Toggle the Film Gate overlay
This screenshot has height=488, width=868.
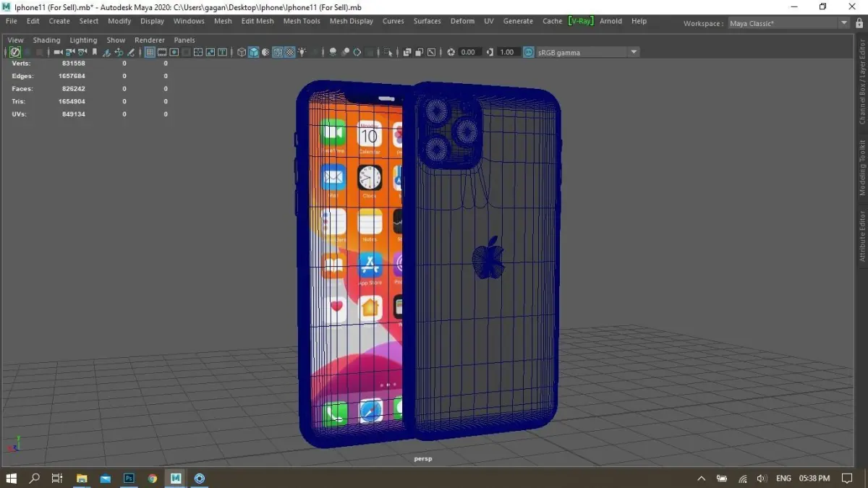point(162,52)
